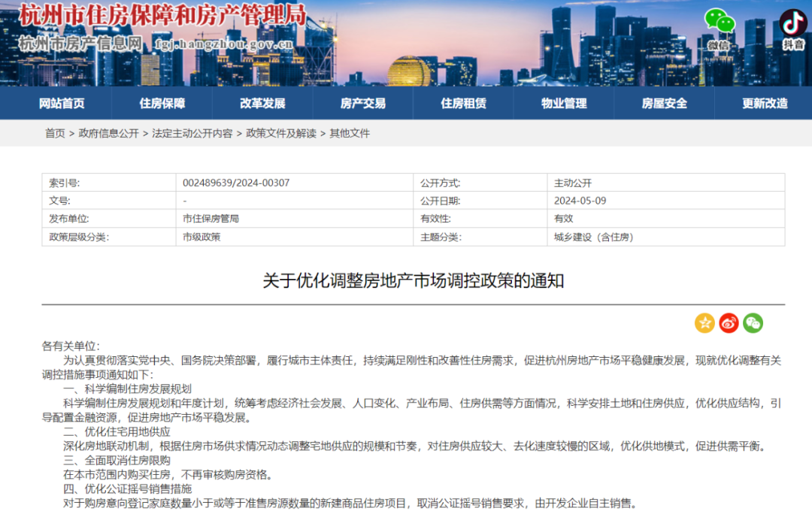The height and width of the screenshot is (511, 812).
Task: Select 住房保障 in the navigation bar
Action: point(162,104)
